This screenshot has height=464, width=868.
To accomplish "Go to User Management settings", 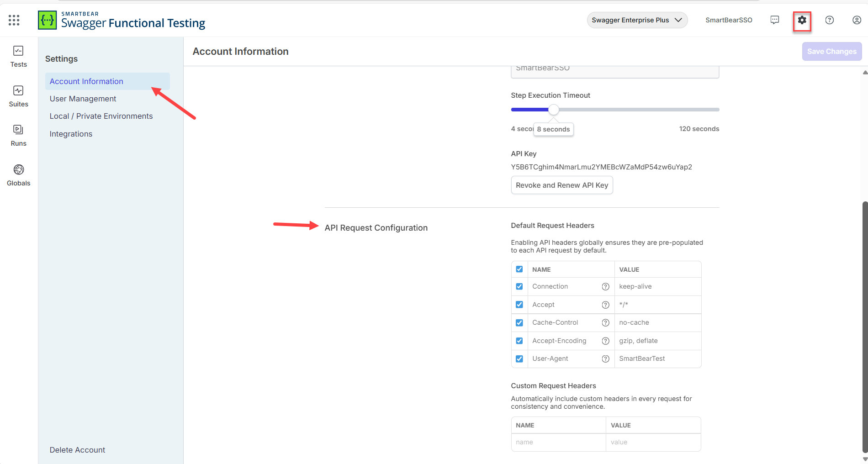I will point(83,98).
